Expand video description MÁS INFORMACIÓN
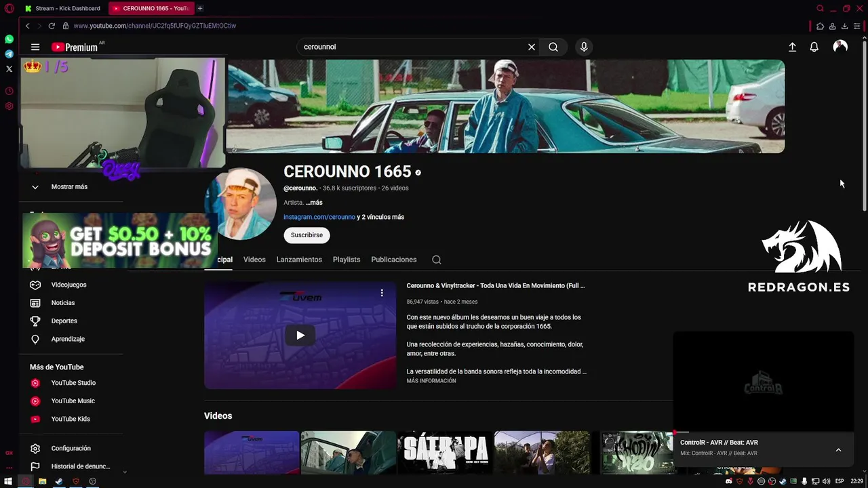 [x=431, y=381]
